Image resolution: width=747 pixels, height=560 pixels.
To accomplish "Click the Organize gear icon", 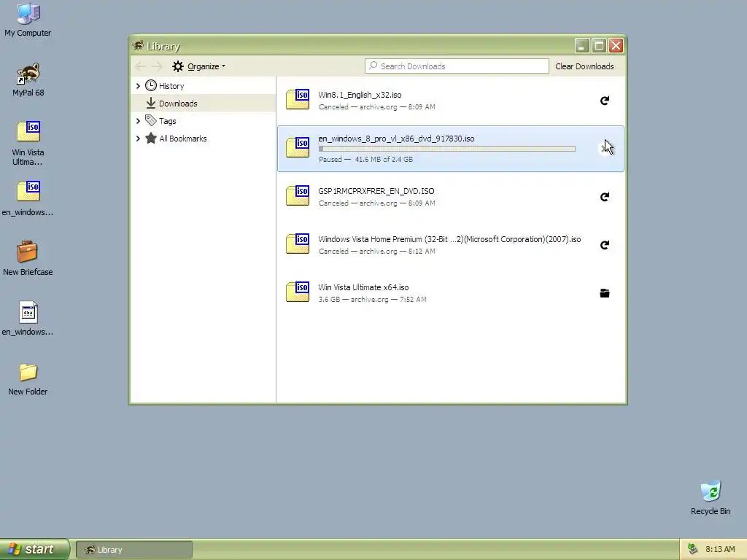I will [178, 66].
